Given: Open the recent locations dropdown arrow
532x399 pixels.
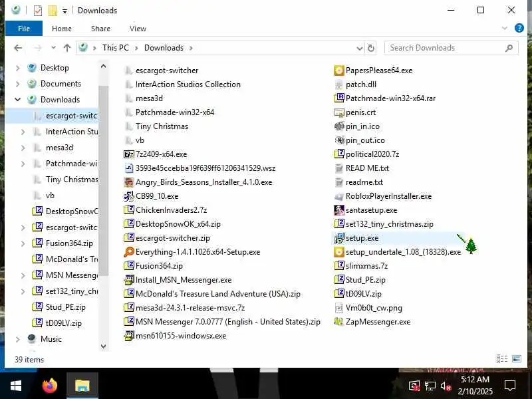Looking at the screenshot, I should coord(53,48).
